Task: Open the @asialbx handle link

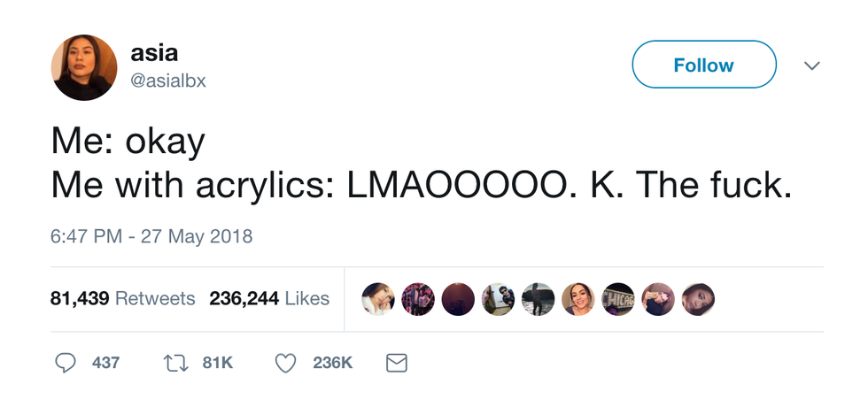Action: 168,81
